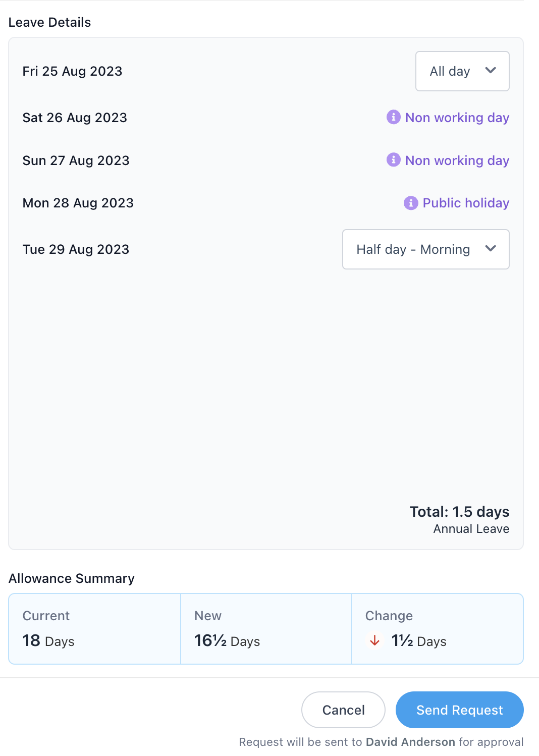Cancel the leave request
Viewport: 539px width, 756px height.
tap(343, 710)
